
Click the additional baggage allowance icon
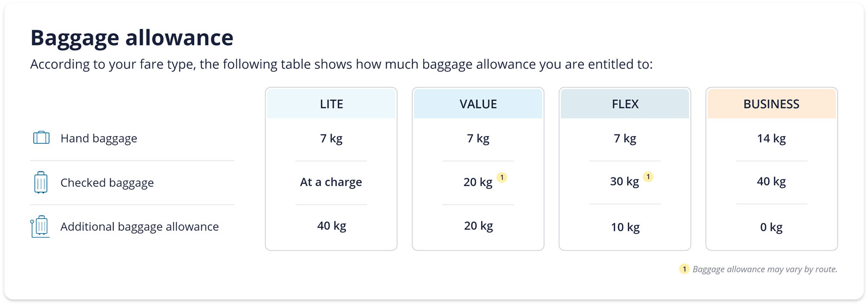[x=40, y=226]
